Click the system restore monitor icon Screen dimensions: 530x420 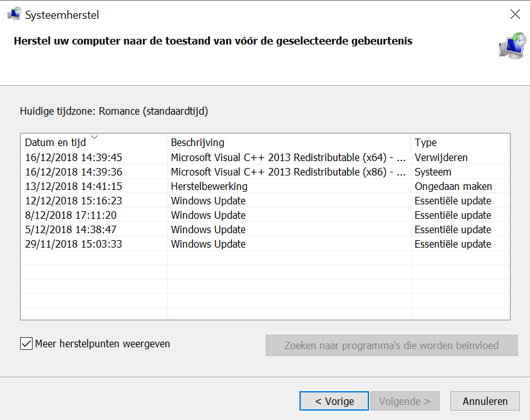(512, 46)
